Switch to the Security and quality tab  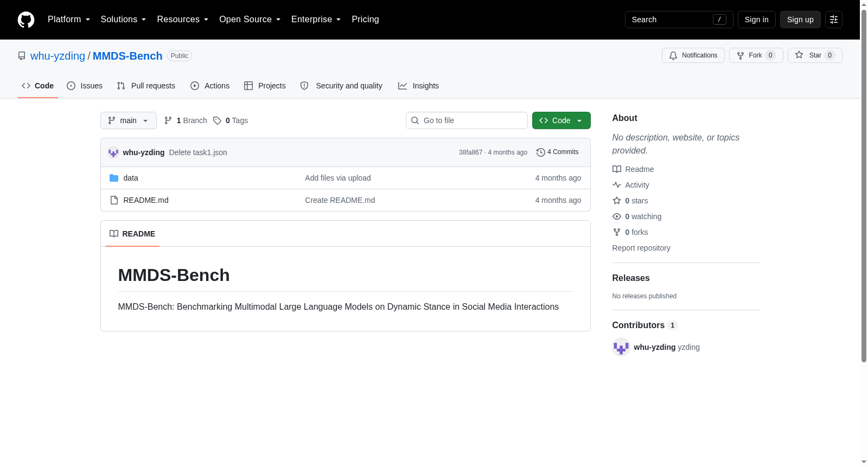(x=341, y=86)
